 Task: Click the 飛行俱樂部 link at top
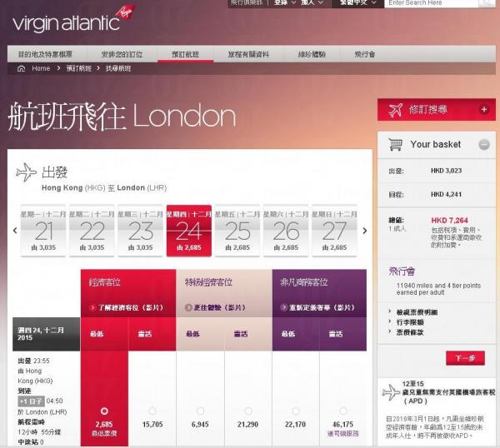(x=247, y=2)
